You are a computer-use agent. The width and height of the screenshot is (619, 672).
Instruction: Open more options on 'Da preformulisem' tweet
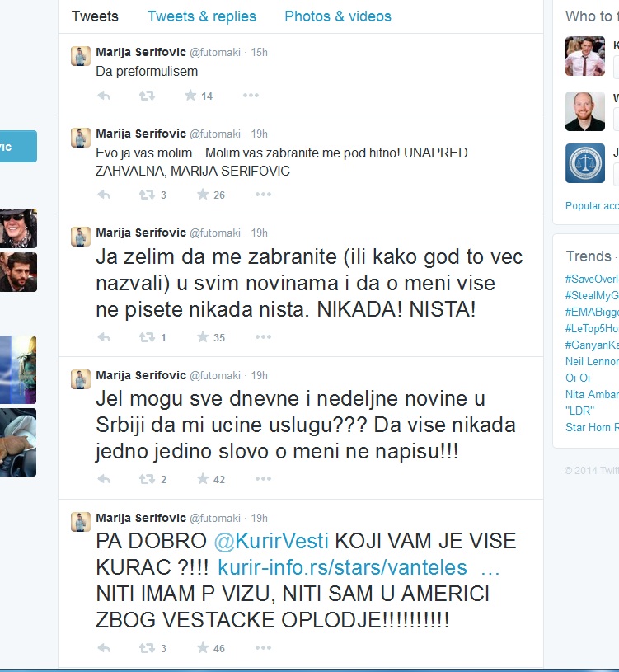(251, 95)
